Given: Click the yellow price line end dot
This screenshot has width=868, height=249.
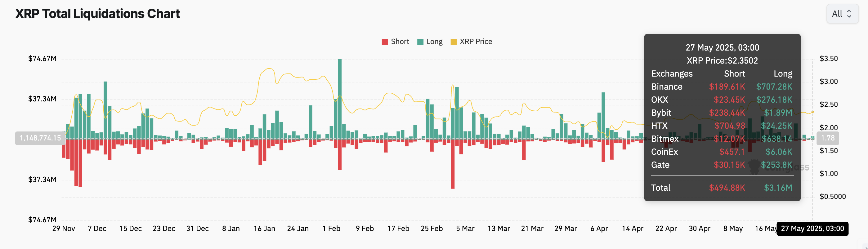Looking at the screenshot, I should pyautogui.click(x=812, y=112).
